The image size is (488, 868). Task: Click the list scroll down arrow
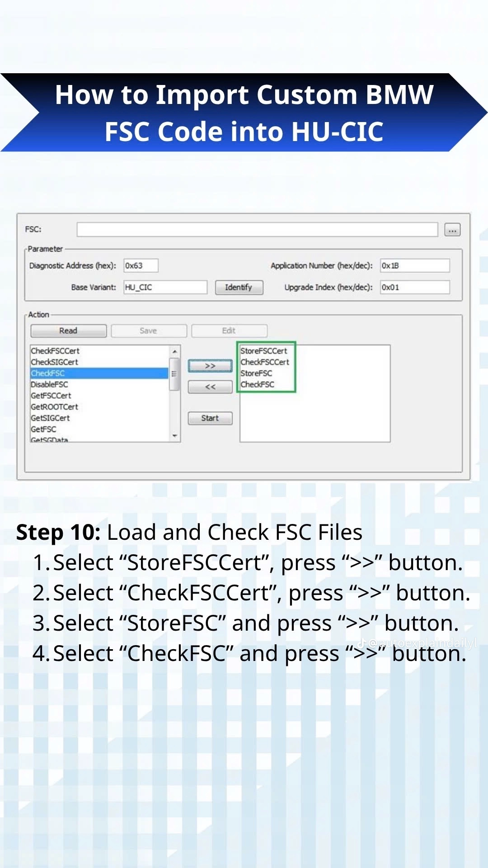pyautogui.click(x=175, y=436)
